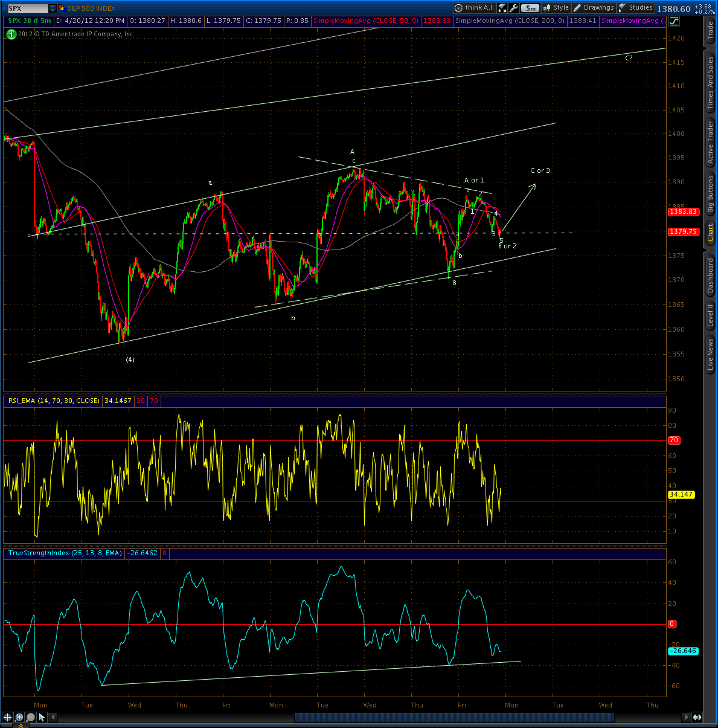Image resolution: width=718 pixels, height=728 pixels.
Task: Open the Active Trader side tab
Action: tap(711, 143)
